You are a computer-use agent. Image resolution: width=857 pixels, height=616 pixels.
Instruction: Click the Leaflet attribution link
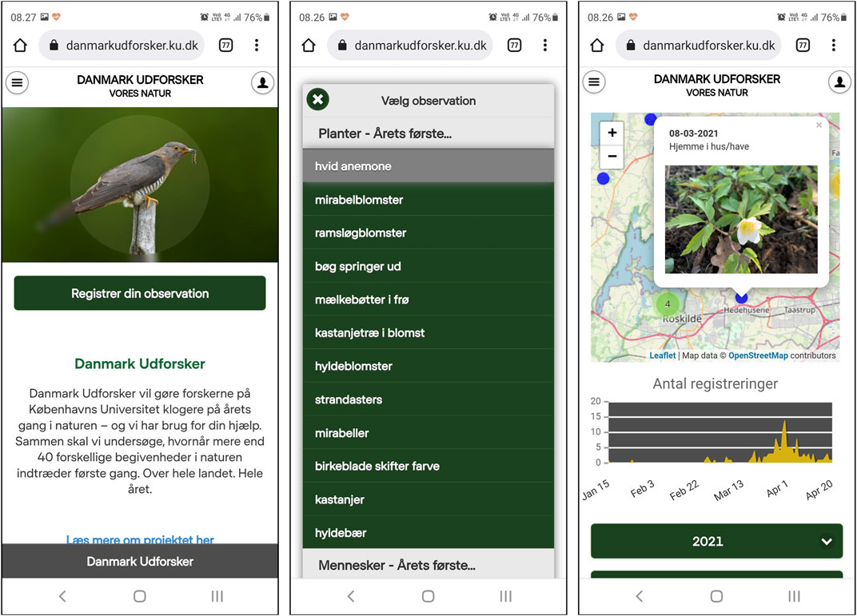coord(663,356)
